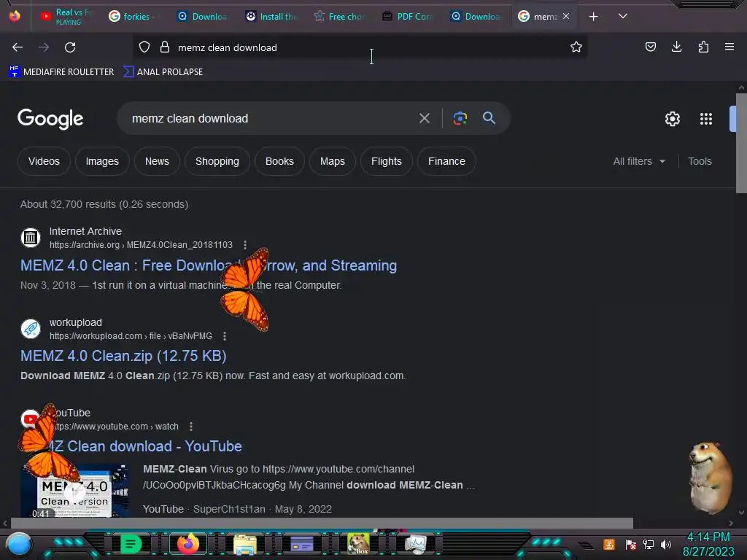
Task: Open MEMZ 4.0 Clean.zip workupload link
Action: click(x=123, y=356)
